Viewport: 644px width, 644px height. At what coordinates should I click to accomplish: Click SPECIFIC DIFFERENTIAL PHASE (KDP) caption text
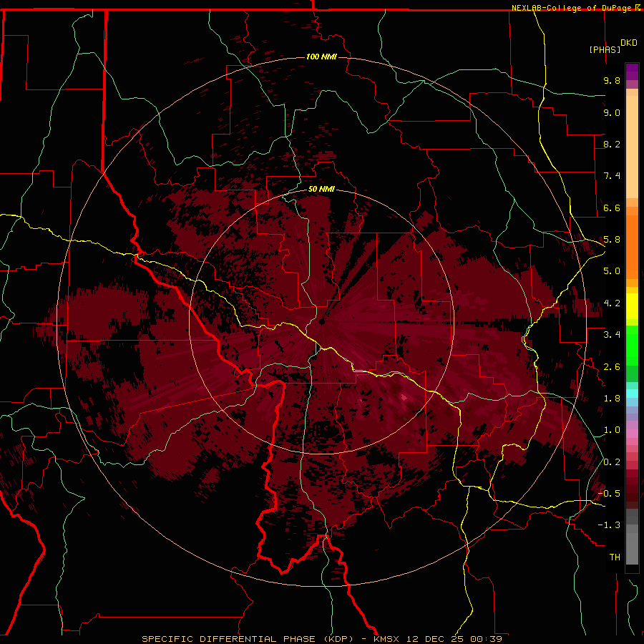coord(248,639)
